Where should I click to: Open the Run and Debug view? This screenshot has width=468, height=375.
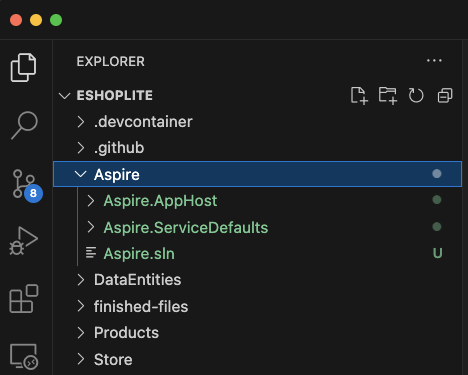(24, 241)
